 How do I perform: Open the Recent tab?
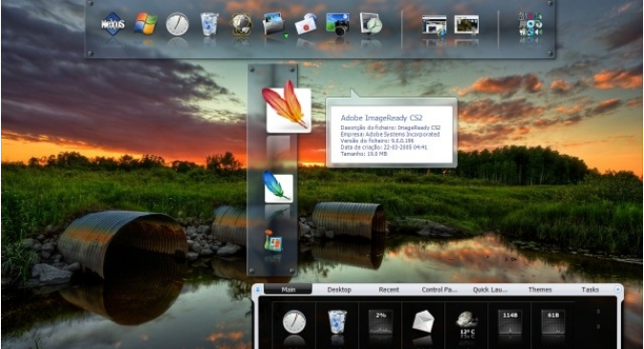coord(389,290)
